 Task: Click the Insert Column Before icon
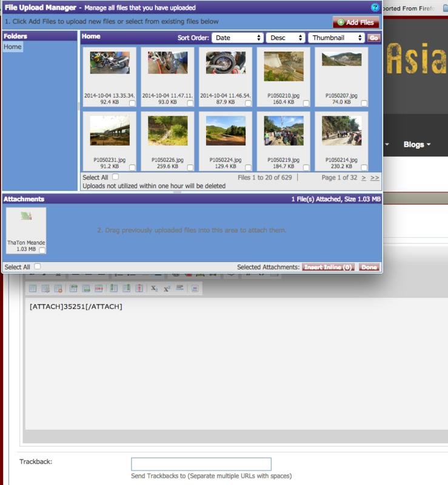[113, 289]
